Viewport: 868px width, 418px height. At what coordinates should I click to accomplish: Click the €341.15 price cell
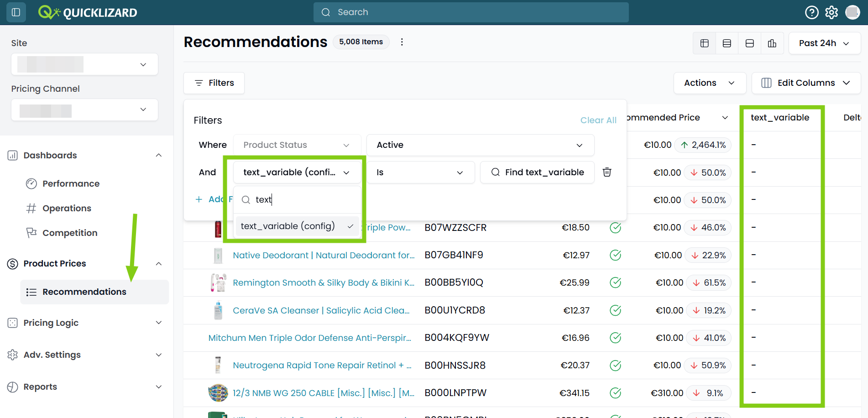(x=574, y=393)
